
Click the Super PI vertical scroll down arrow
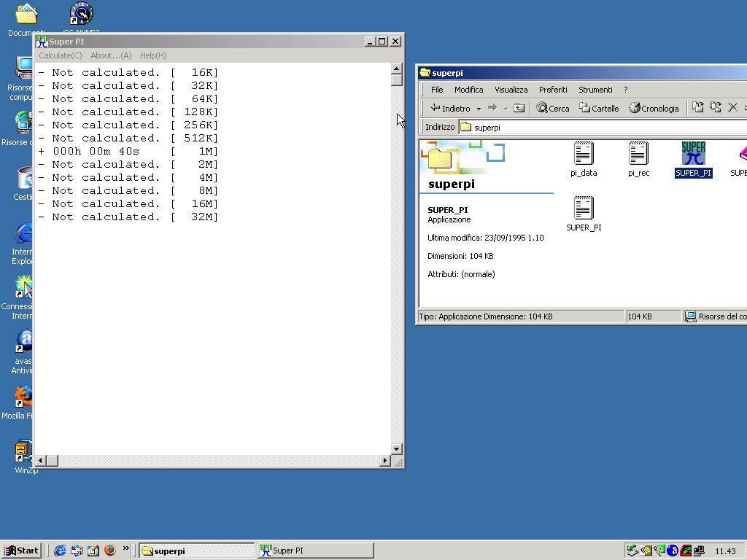coord(396,448)
